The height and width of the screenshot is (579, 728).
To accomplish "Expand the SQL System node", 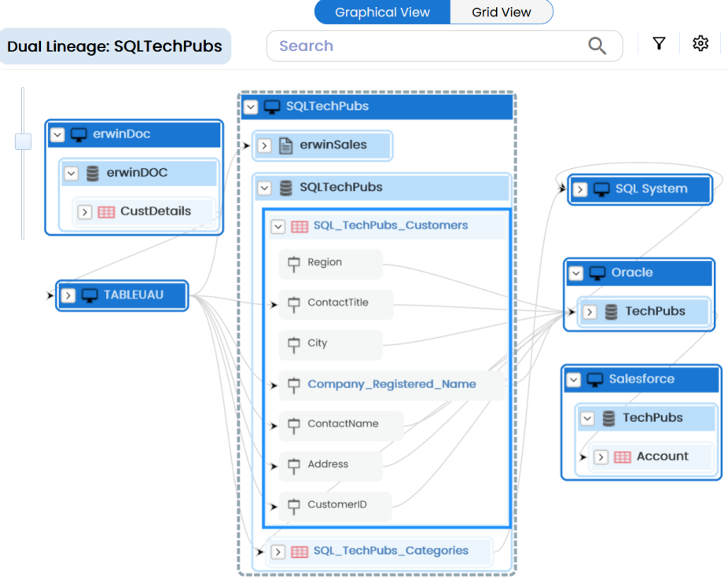I will pyautogui.click(x=580, y=190).
